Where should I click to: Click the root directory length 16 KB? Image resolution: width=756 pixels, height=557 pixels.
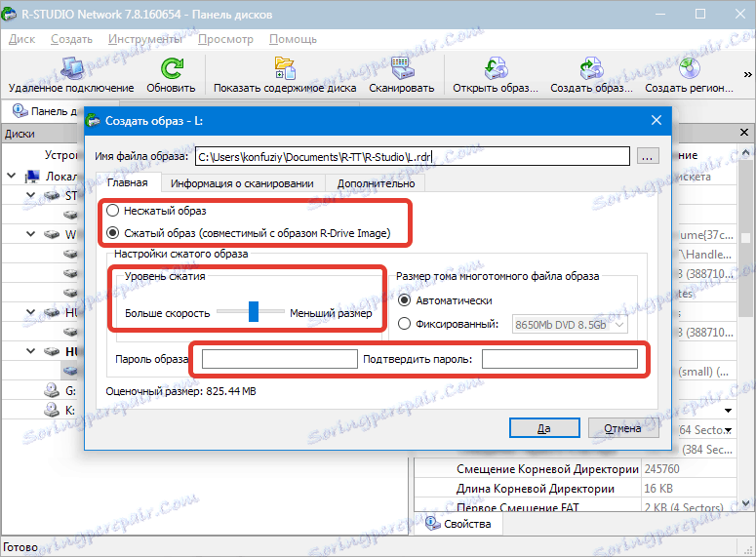(x=658, y=489)
